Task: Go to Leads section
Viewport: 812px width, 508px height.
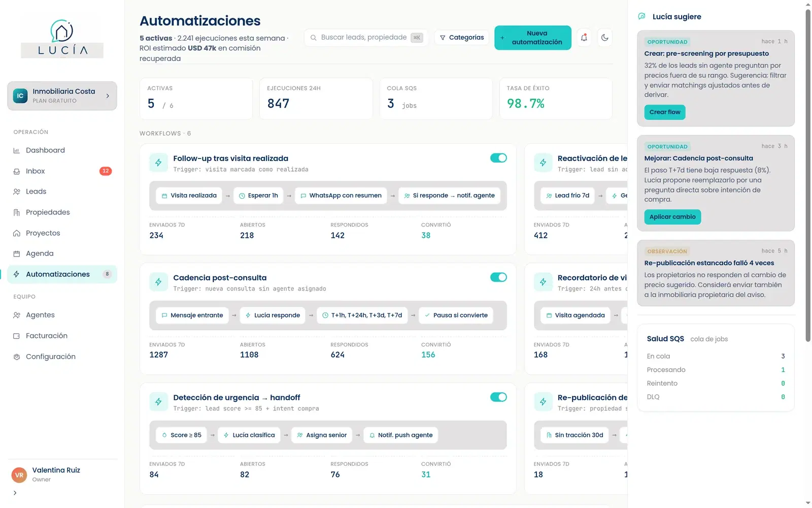Action: (x=62, y=192)
